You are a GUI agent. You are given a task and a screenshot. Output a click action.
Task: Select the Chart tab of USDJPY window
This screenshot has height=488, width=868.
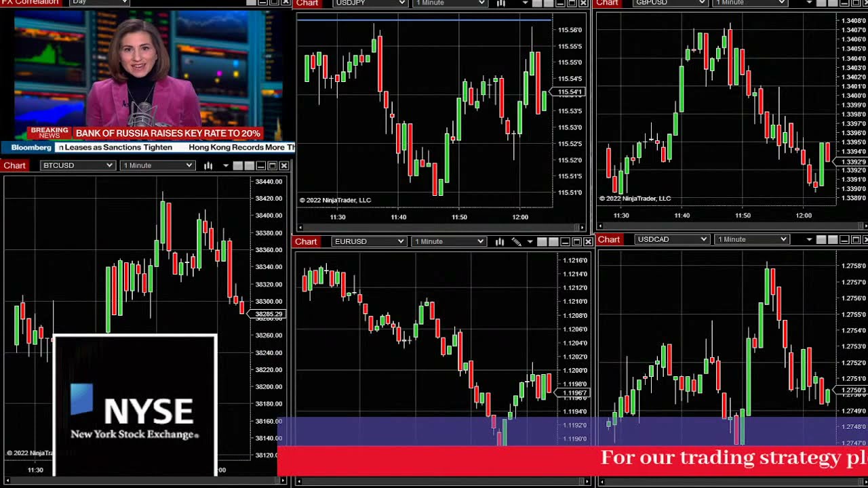point(307,3)
